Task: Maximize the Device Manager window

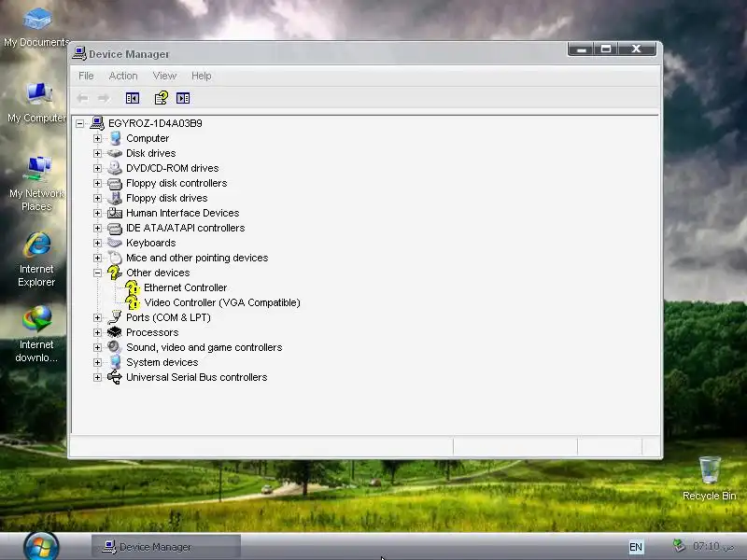Action: 606,49
